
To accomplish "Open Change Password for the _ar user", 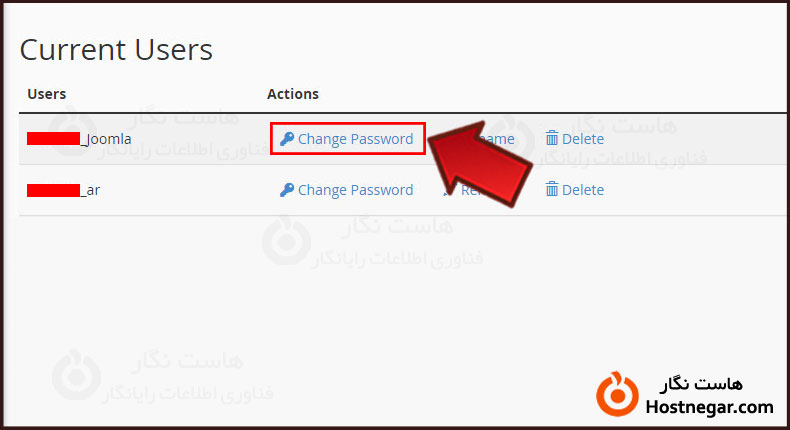I will (x=355, y=190).
